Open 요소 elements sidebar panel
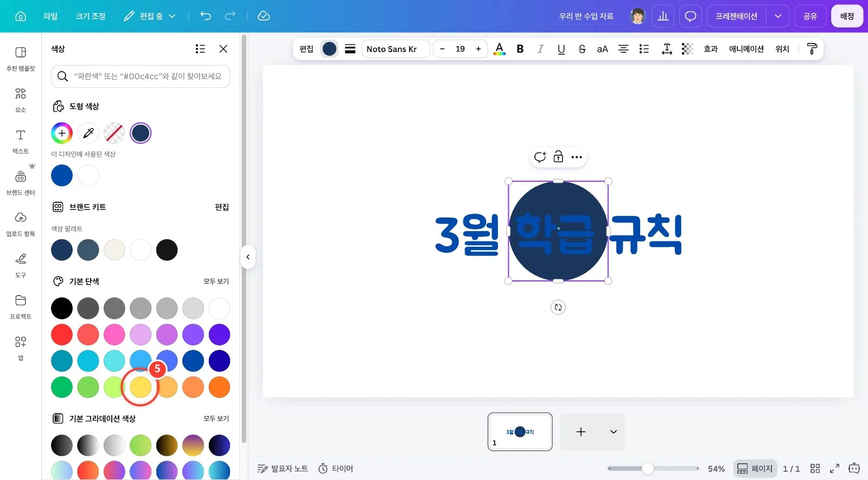Image resolution: width=868 pixels, height=480 pixels. click(x=21, y=100)
